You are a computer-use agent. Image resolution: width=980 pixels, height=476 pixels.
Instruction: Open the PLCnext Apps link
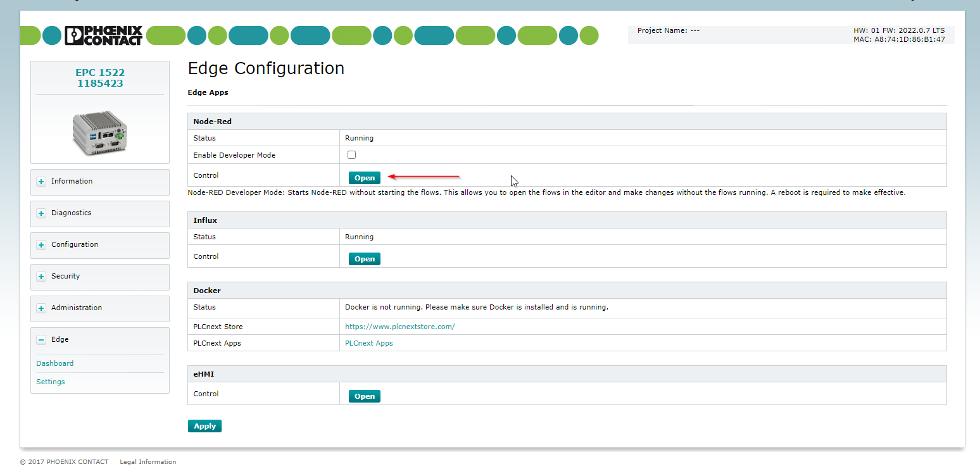[369, 343]
